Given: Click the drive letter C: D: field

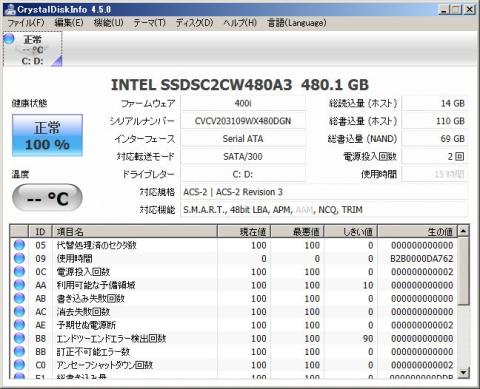Looking at the screenshot, I should (243, 174).
